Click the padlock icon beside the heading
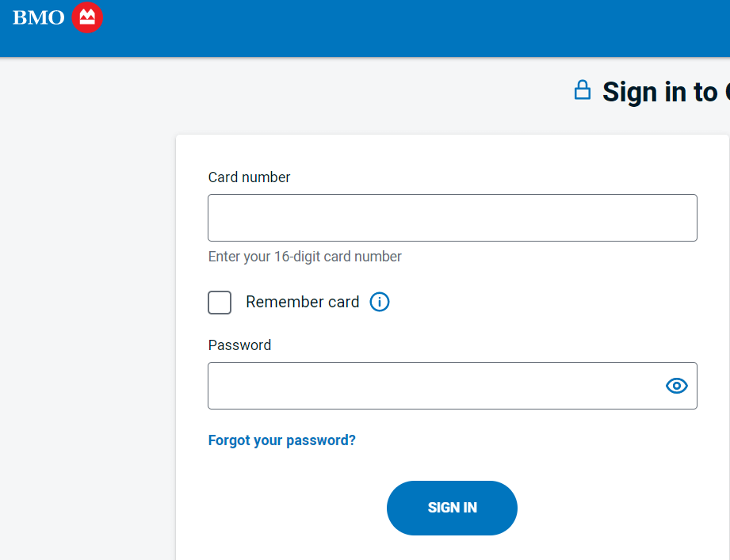Viewport: 730px width, 560px height. coord(583,90)
